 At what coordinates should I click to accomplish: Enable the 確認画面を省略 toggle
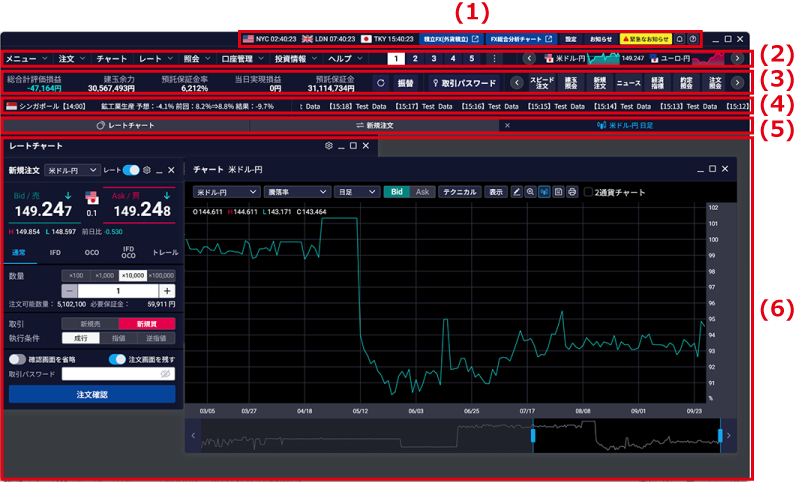click(17, 358)
